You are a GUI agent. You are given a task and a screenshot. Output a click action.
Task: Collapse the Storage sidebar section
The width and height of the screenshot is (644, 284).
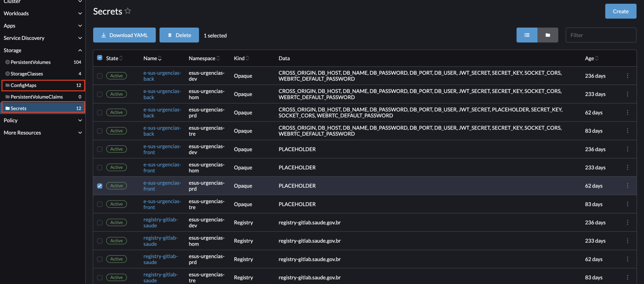pos(42,50)
